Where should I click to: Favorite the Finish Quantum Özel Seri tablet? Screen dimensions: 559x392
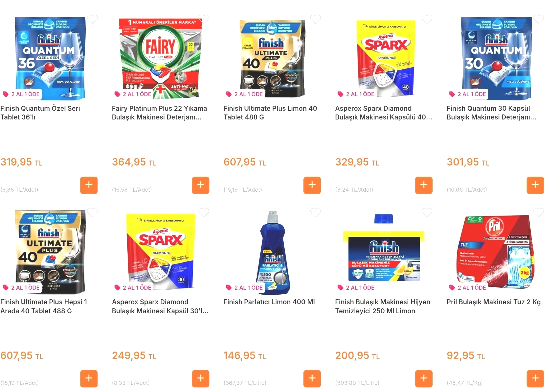tap(92, 19)
